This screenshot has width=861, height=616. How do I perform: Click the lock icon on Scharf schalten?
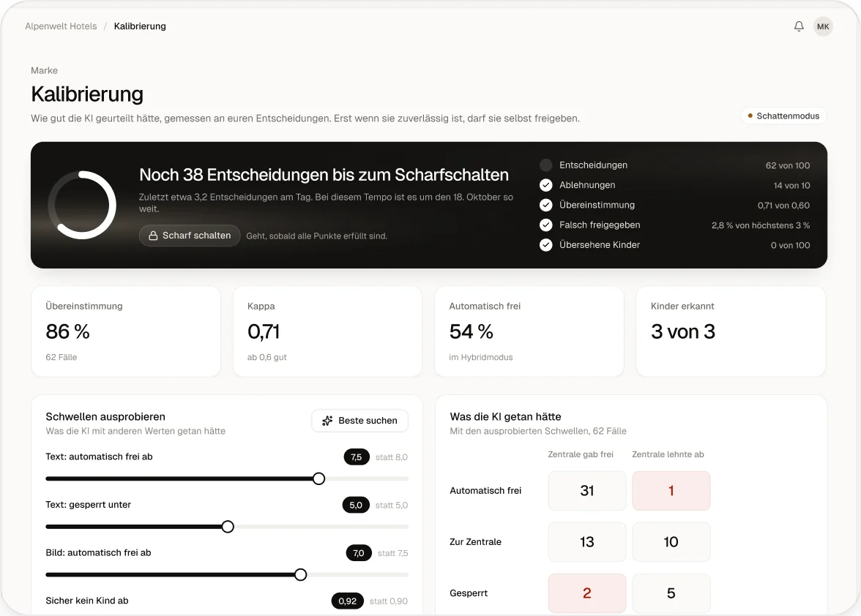point(153,236)
